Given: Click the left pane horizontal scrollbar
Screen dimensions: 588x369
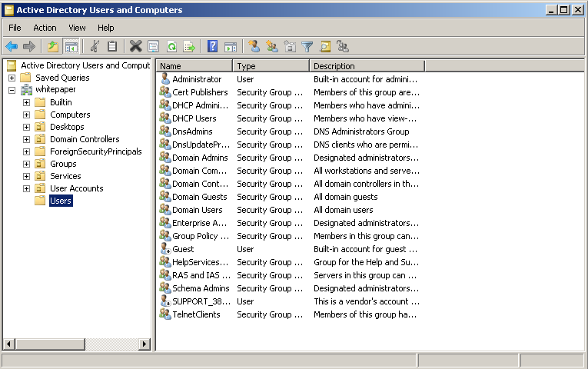Looking at the screenshot, I should coord(77,344).
